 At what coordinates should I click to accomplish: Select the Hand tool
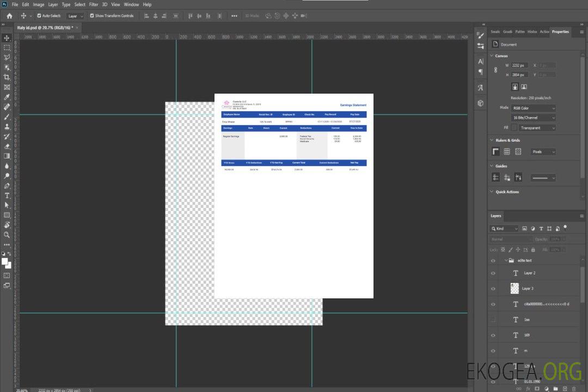click(x=7, y=225)
